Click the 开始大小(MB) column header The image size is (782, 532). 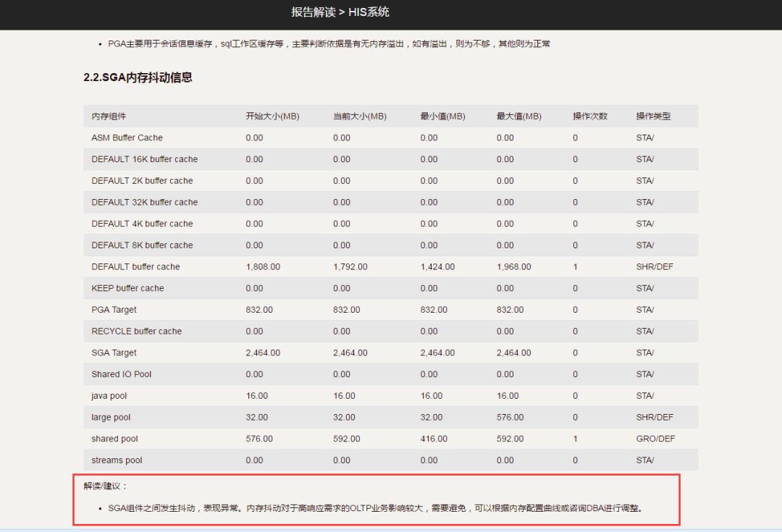(x=272, y=117)
